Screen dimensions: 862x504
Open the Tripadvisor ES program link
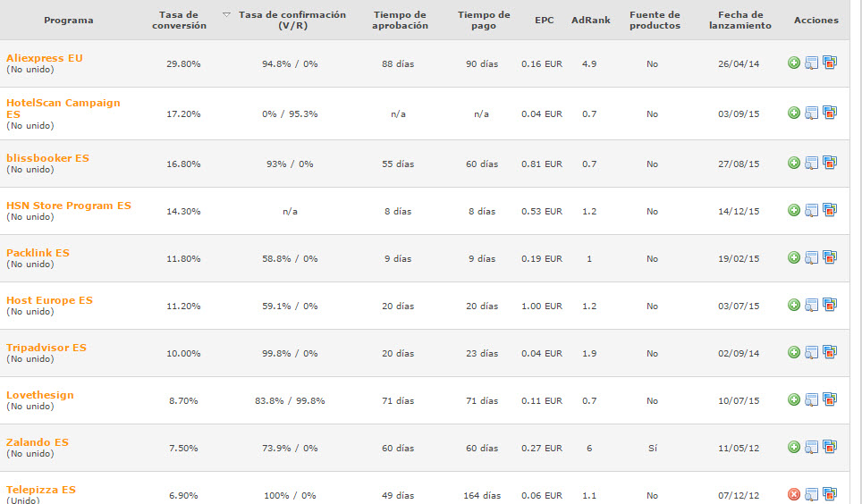click(46, 348)
